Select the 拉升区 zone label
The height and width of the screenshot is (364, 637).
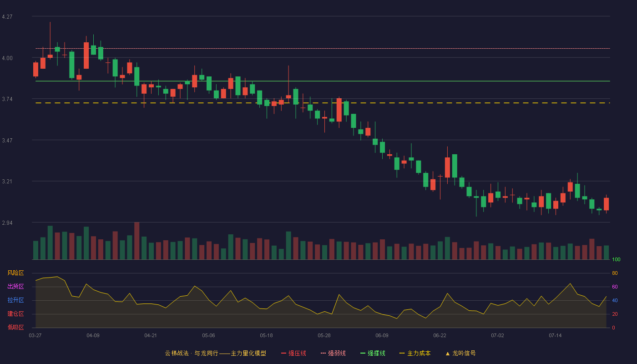(x=15, y=300)
